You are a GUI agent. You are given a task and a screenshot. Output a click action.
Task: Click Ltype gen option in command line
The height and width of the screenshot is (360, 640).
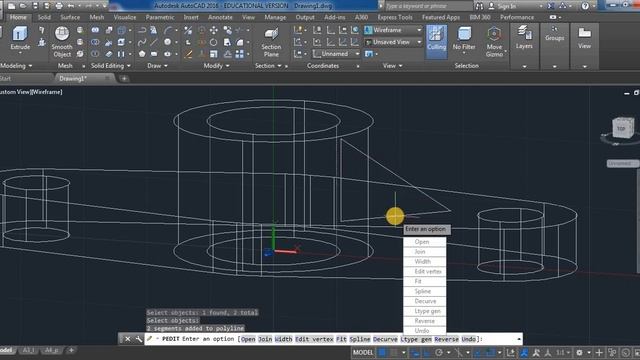[416, 339]
